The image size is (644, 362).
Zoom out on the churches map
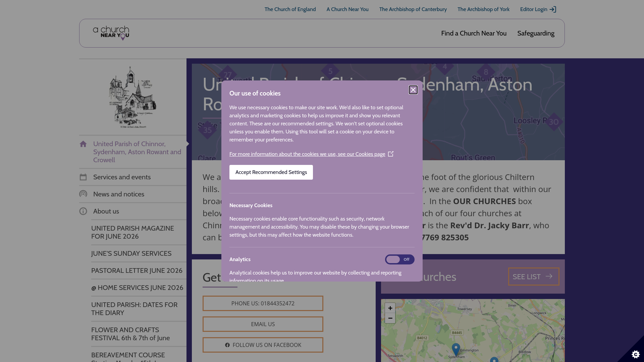click(390, 318)
